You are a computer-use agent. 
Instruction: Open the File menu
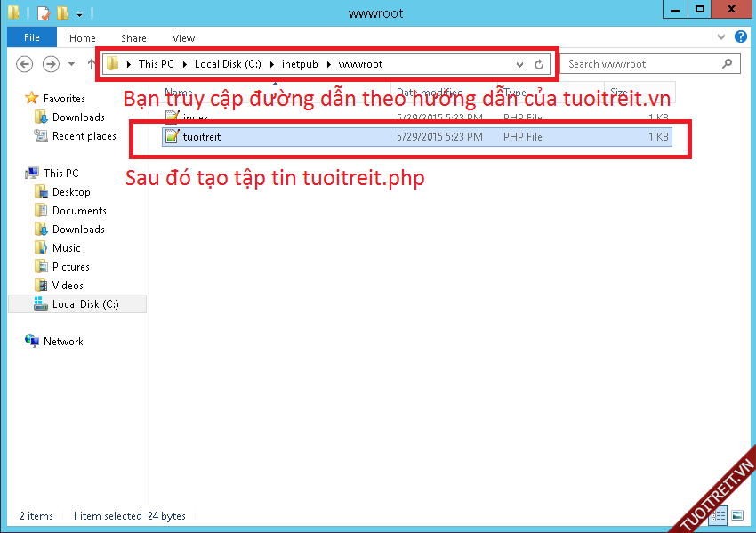click(31, 38)
